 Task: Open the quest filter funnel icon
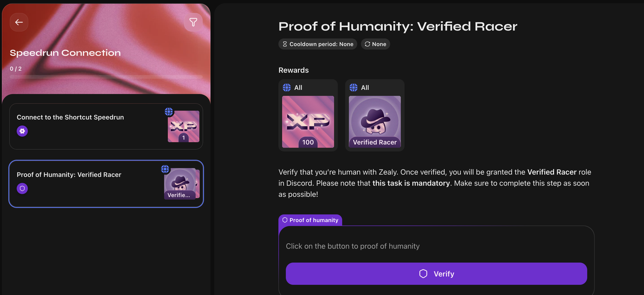coord(193,22)
